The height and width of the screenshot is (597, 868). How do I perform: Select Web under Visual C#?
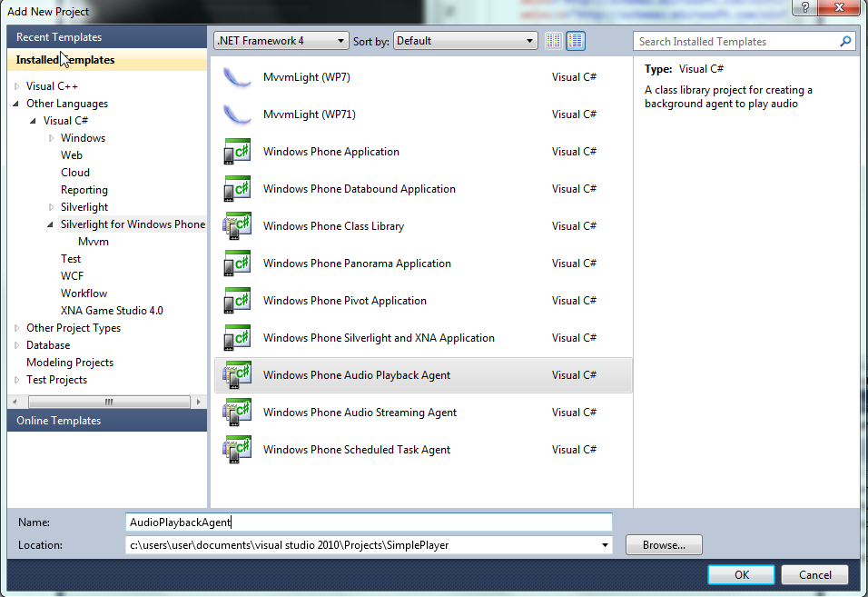pos(72,155)
